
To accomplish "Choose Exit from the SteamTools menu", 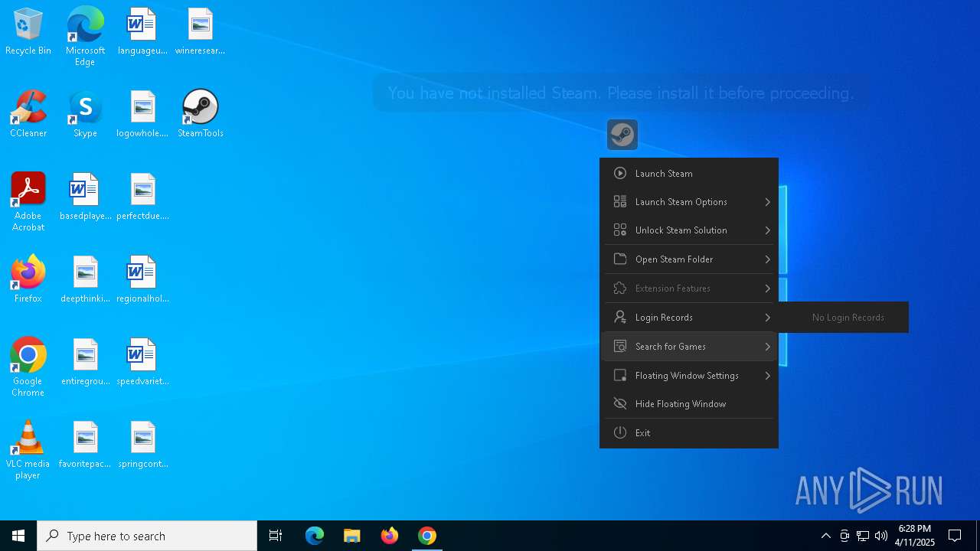I will [x=689, y=433].
